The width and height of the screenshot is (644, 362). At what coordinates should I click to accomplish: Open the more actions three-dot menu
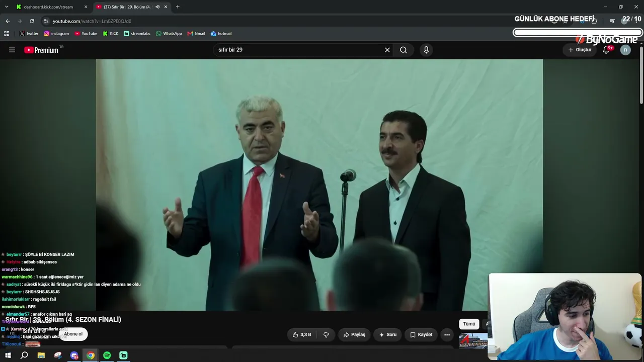[447, 334]
